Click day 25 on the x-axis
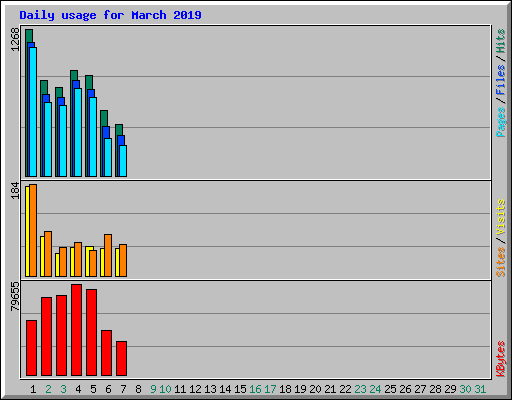 click(390, 389)
